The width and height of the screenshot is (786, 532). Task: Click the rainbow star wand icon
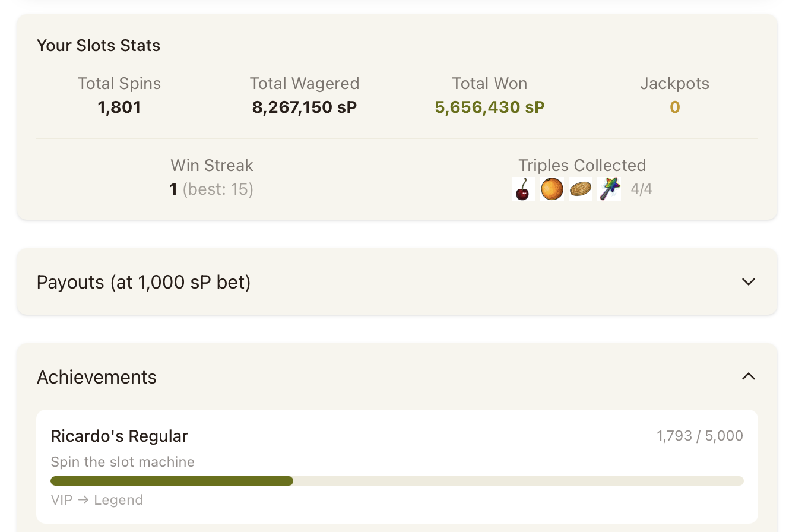609,189
